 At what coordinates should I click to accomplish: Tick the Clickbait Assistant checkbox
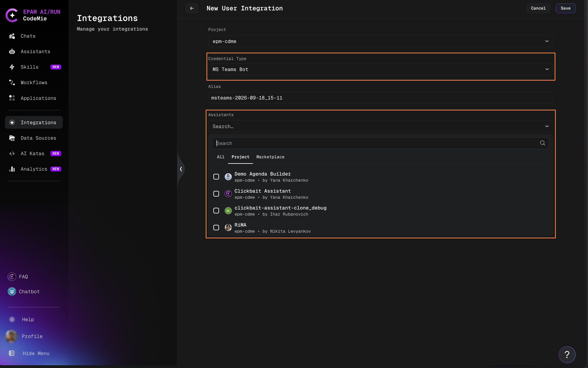216,194
